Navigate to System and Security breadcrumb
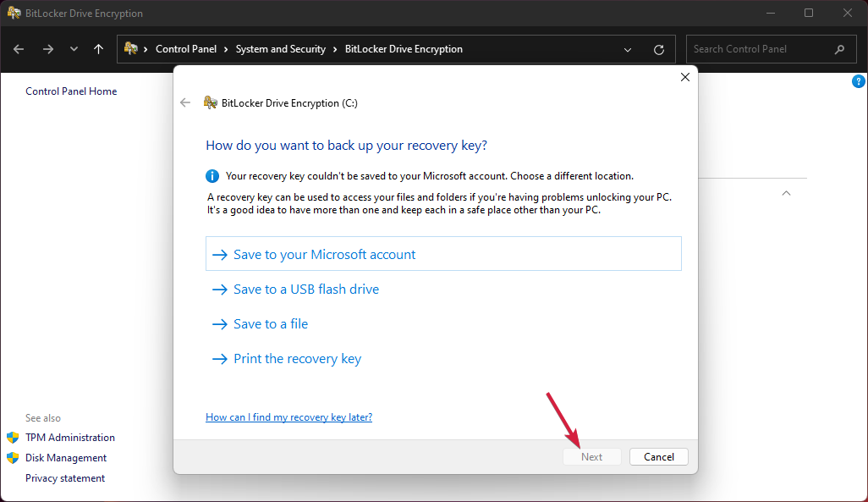Viewport: 868px width, 502px height. (281, 49)
